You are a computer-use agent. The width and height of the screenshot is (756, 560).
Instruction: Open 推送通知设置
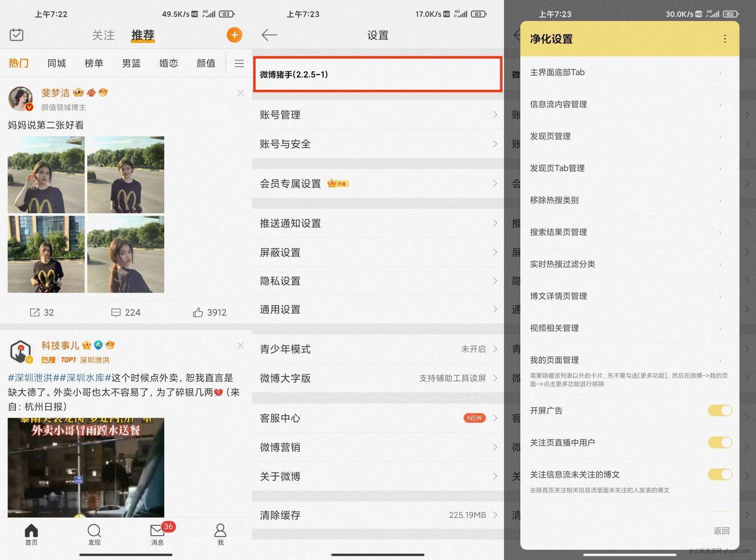click(378, 223)
